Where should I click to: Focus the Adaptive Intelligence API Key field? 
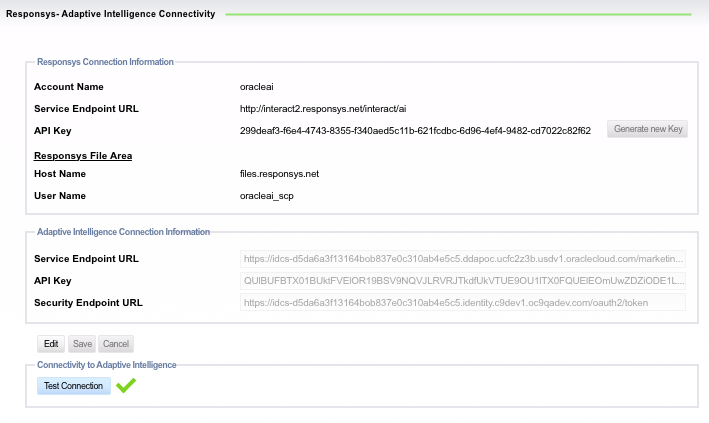(463, 280)
